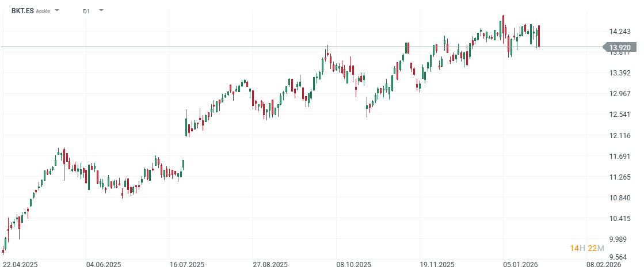This screenshot has height=274, width=644.
Task: Click the 27.08.2025 date label
Action: 270,265
